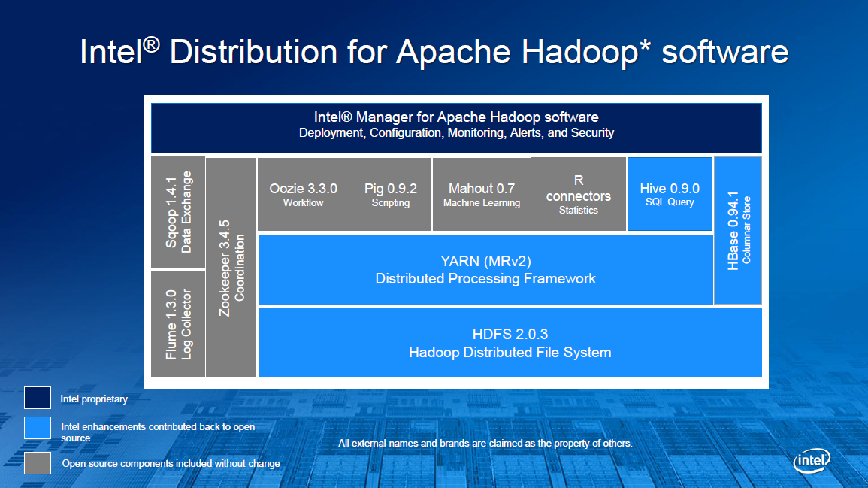Click the Intel logo in the corner
This screenshot has width=868, height=488.
[812, 460]
